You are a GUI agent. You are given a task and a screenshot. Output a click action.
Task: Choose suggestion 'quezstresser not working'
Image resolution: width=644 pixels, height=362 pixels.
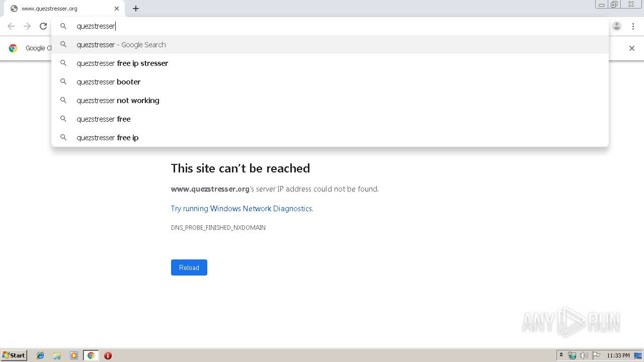pyautogui.click(x=330, y=101)
